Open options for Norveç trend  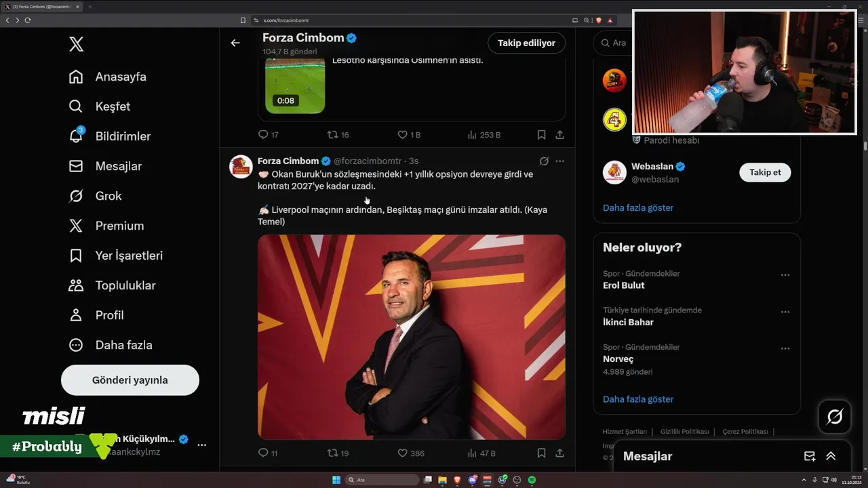pos(785,348)
